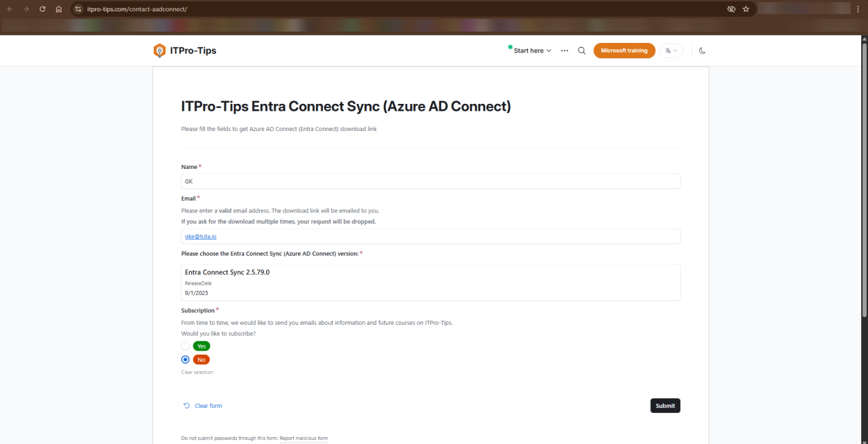The width and height of the screenshot is (868, 444).
Task: Open site search magnifier icon
Action: coord(582,51)
